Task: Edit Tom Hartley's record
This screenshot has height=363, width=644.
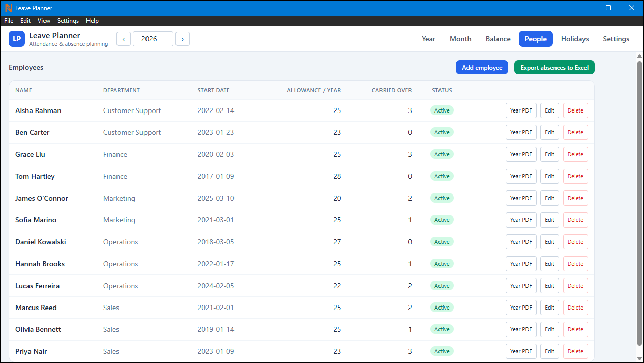Action: point(549,176)
